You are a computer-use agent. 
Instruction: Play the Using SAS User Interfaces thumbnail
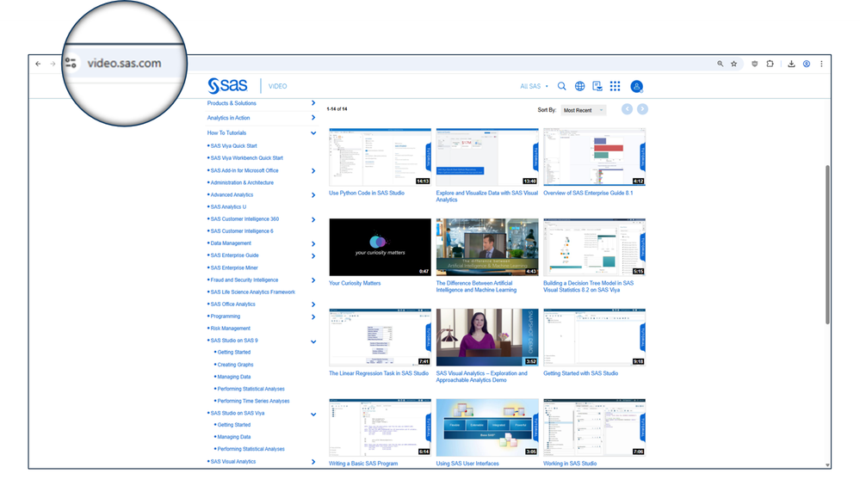[487, 427]
